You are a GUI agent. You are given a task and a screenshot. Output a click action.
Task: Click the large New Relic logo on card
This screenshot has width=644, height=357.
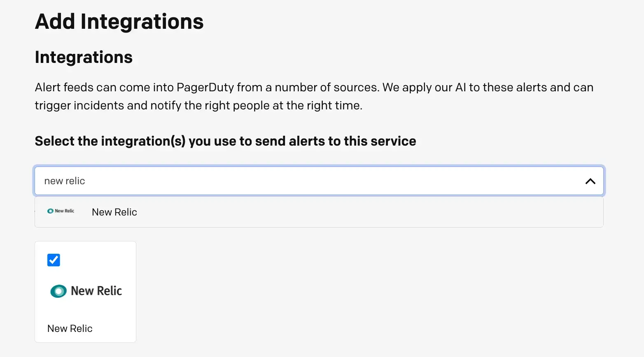coord(86,291)
